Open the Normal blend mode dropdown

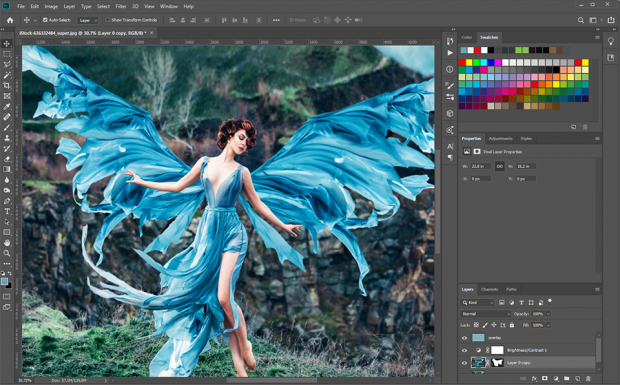click(x=485, y=314)
